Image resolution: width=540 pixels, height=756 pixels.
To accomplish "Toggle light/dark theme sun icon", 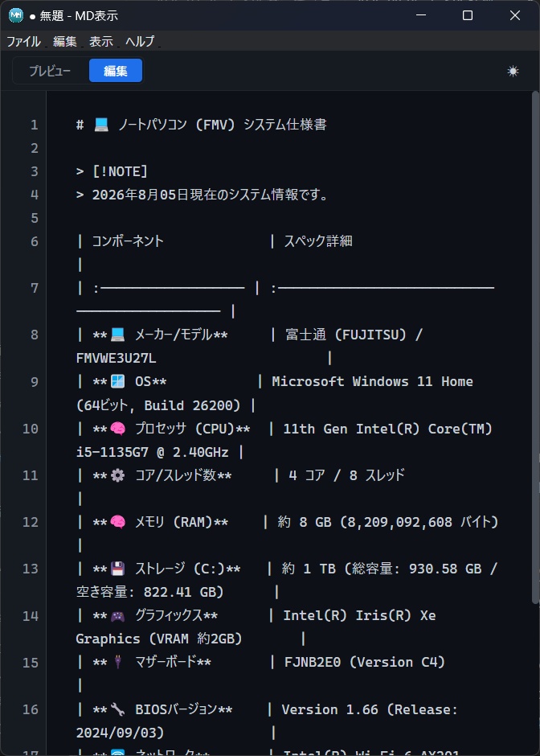I will (513, 72).
